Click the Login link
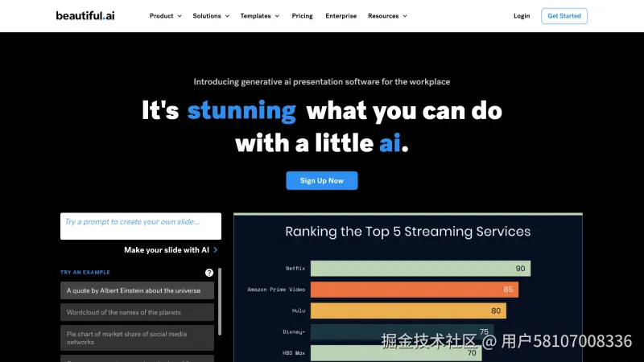 (522, 16)
